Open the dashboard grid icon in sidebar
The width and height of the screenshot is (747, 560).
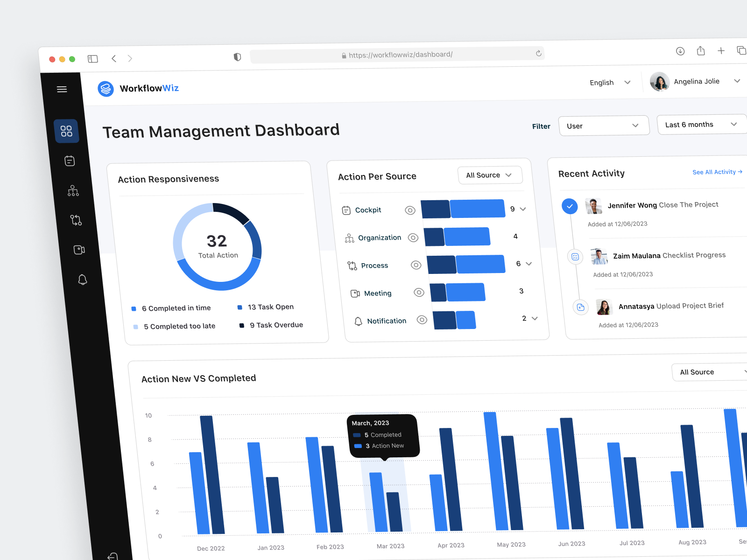tap(67, 131)
